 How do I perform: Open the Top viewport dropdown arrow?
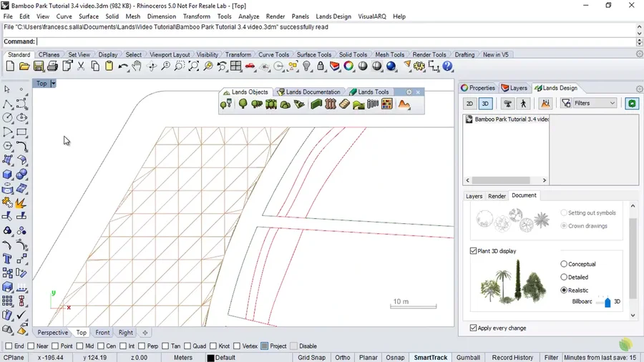53,83
